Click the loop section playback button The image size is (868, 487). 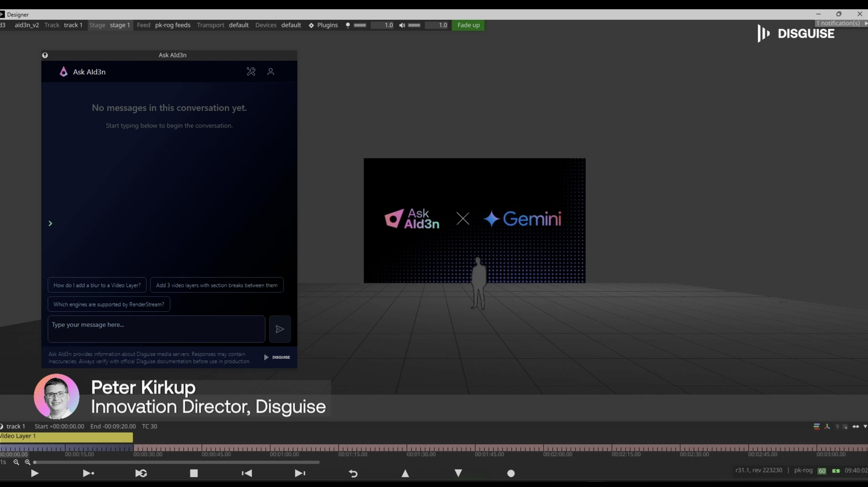click(141, 473)
